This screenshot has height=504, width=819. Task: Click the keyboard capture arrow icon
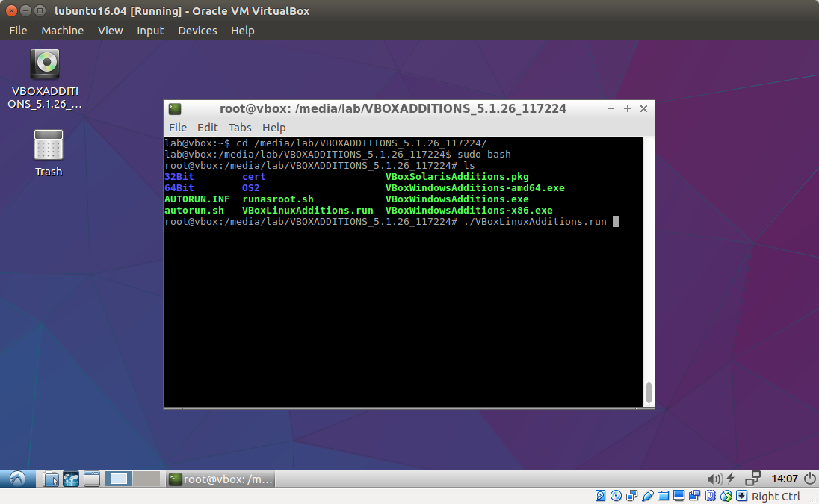point(742,496)
